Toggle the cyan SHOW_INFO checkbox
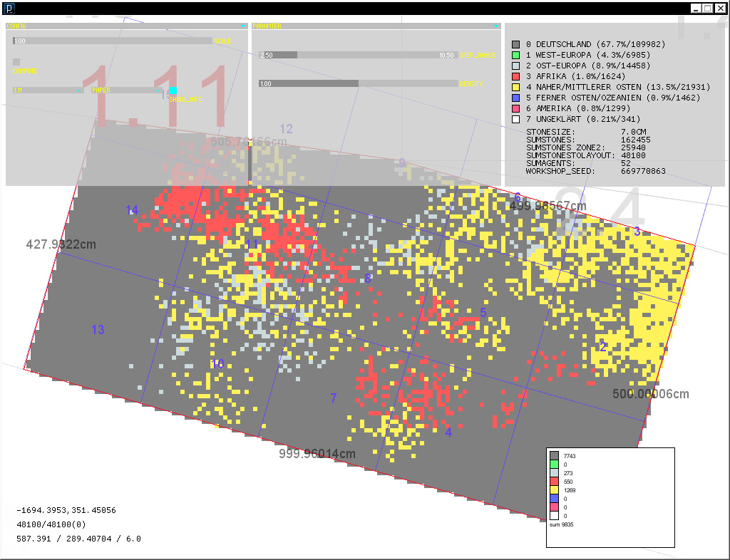Screen dimensions: 730x560 173,89
